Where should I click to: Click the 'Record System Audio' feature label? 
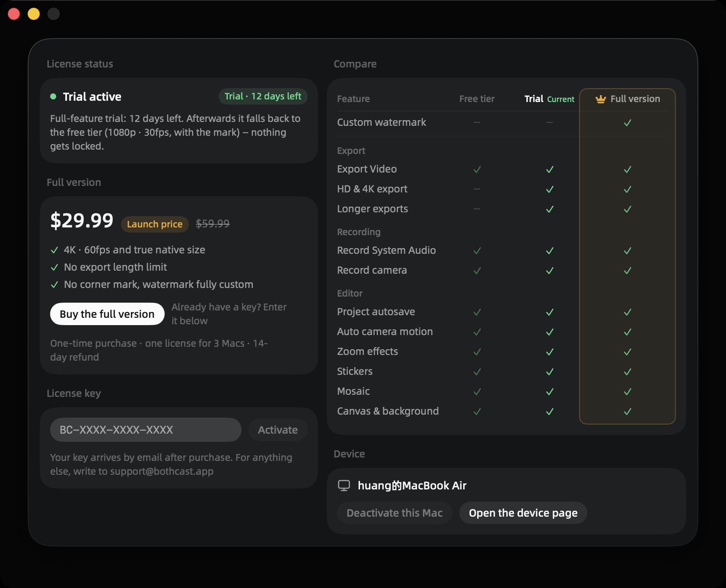pos(386,250)
